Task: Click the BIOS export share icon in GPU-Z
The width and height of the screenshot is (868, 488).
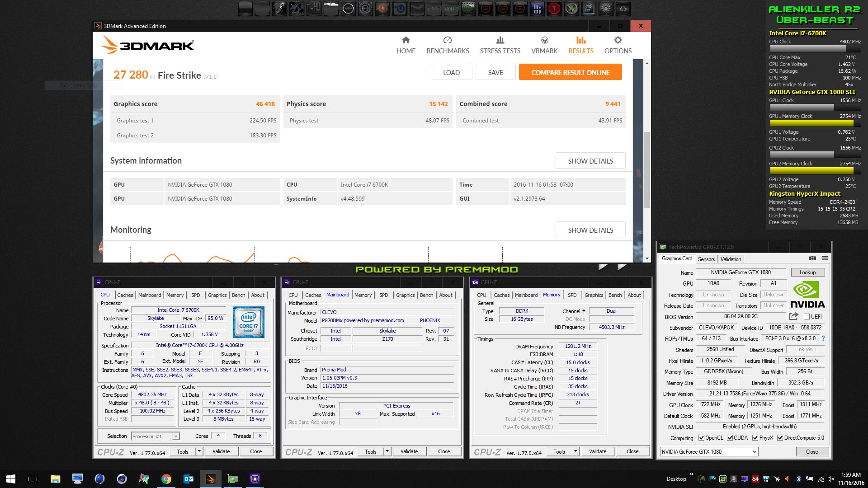Action: pos(793,316)
